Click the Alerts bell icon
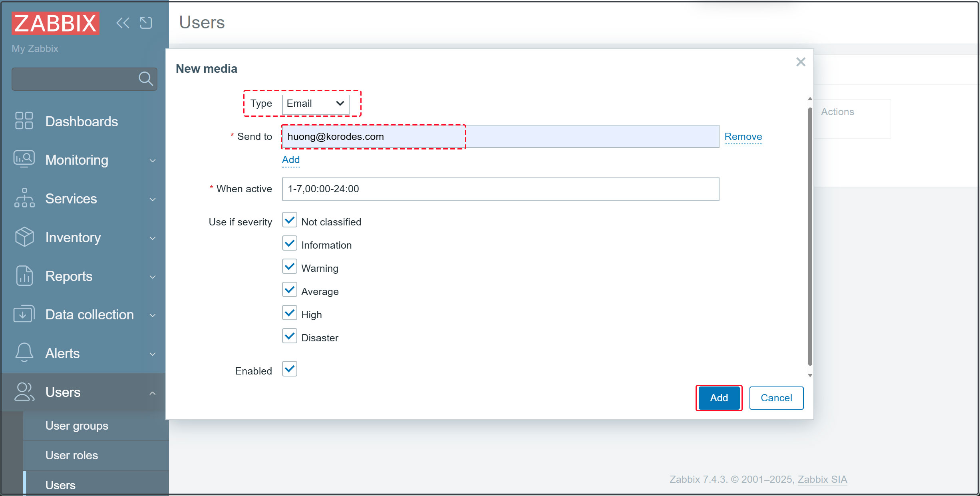This screenshot has height=496, width=980. coord(24,353)
